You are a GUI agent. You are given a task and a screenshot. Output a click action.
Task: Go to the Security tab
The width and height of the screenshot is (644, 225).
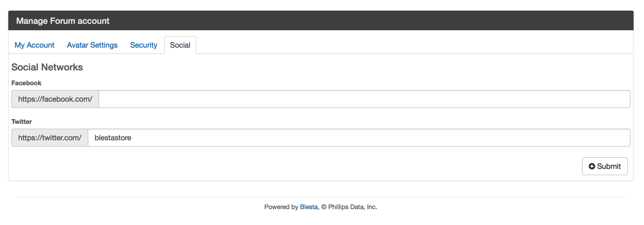144,45
